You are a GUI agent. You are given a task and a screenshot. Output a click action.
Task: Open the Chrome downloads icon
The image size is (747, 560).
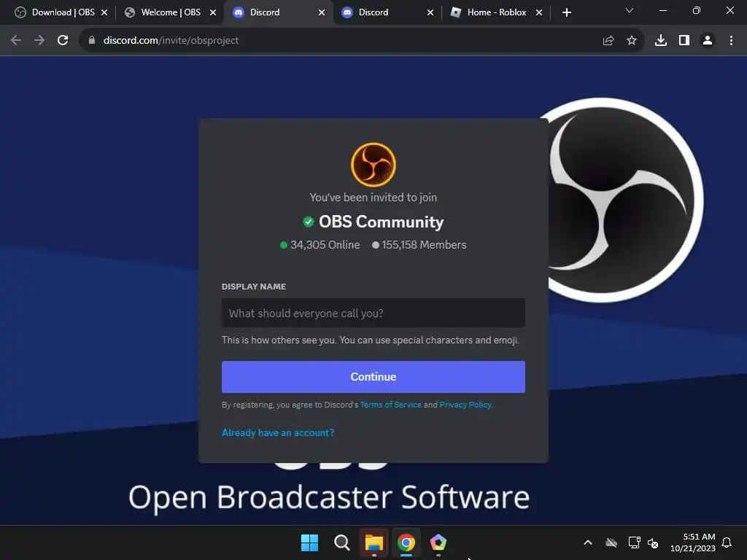(x=661, y=41)
